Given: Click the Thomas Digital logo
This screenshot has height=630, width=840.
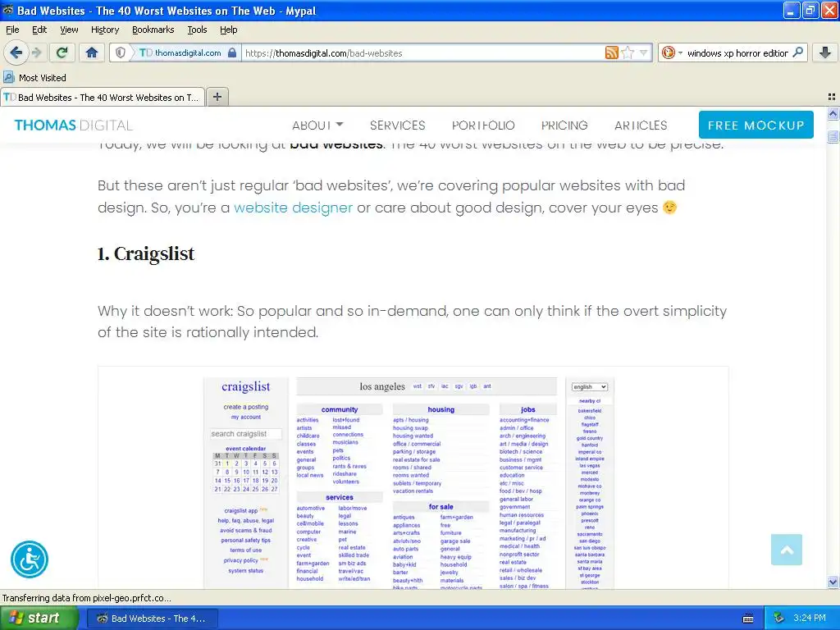Looking at the screenshot, I should pyautogui.click(x=73, y=126).
